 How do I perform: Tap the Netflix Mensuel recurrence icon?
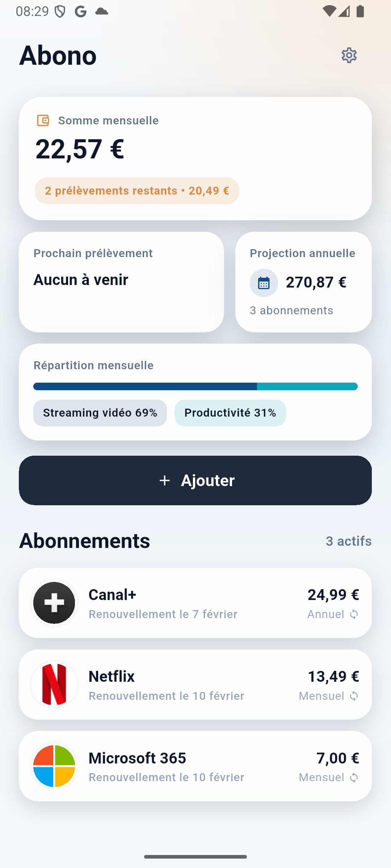pyautogui.click(x=354, y=696)
